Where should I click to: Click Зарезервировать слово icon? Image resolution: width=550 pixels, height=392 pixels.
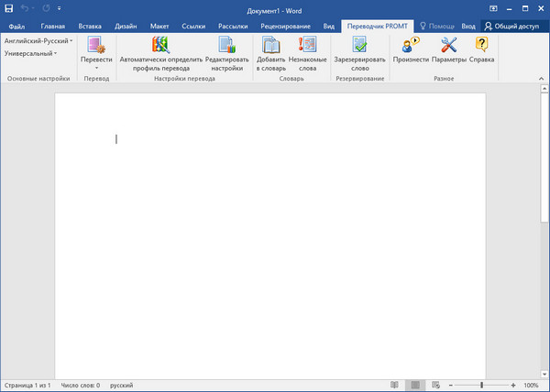pyautogui.click(x=359, y=45)
